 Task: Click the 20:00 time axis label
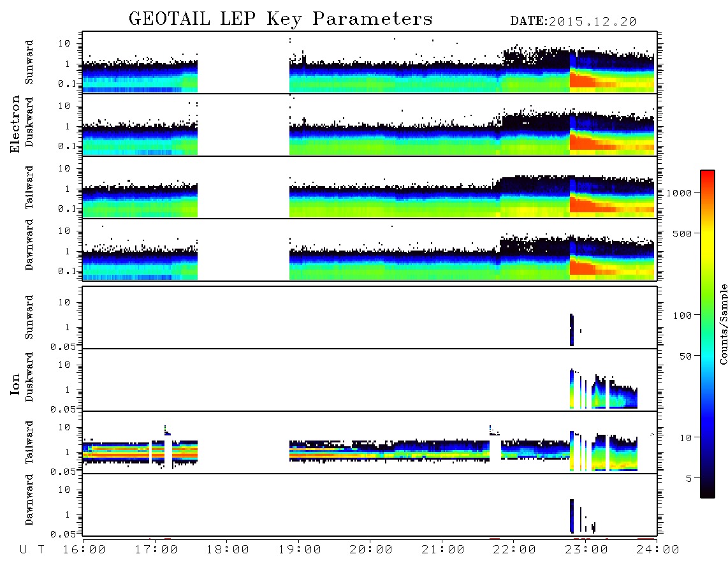[x=371, y=550]
